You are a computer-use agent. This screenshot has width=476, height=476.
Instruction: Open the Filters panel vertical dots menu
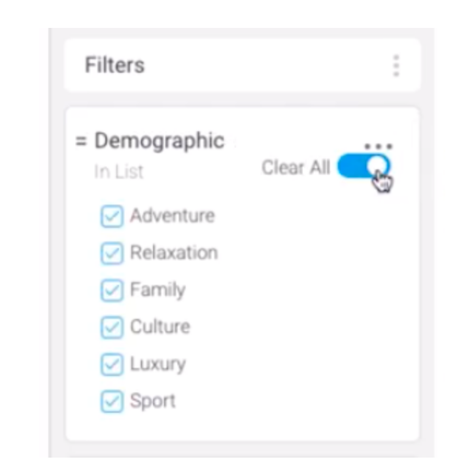(396, 66)
